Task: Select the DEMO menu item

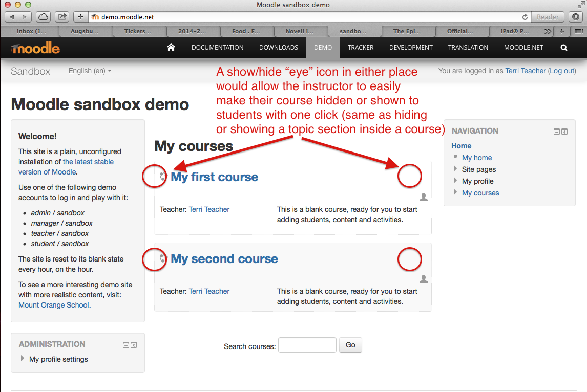Action: coord(323,48)
